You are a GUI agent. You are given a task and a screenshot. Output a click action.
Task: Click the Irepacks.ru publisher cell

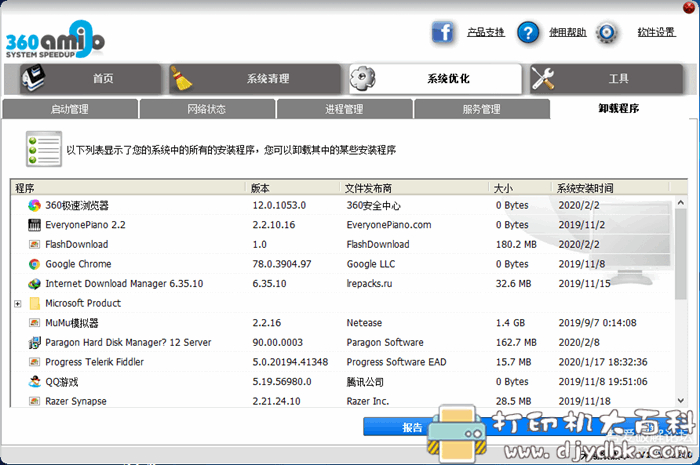369,284
